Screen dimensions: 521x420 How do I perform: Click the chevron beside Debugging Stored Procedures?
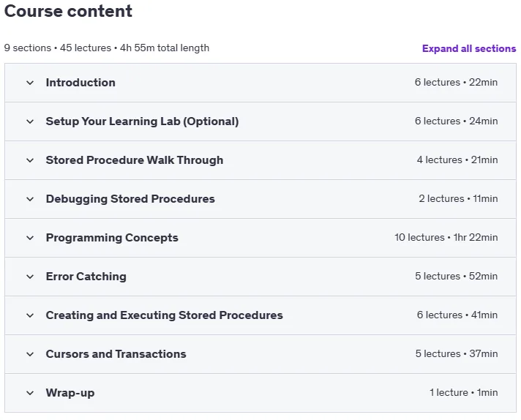(30, 199)
